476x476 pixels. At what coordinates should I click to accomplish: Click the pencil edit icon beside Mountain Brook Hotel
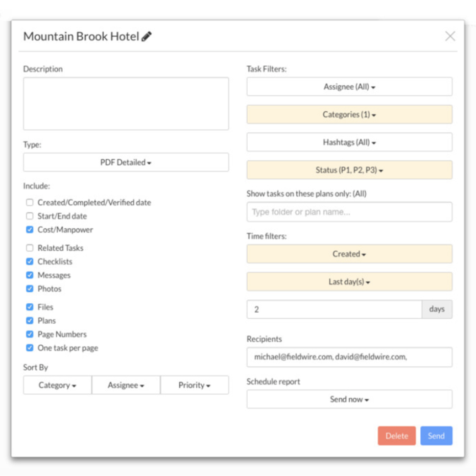click(147, 36)
